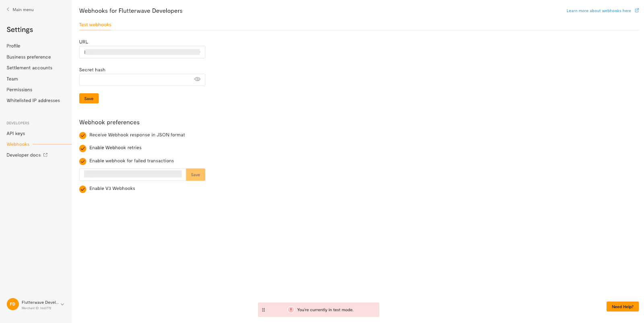This screenshot has height=323, width=644.
Task: Click the input field under failed transactions
Action: pos(132,175)
